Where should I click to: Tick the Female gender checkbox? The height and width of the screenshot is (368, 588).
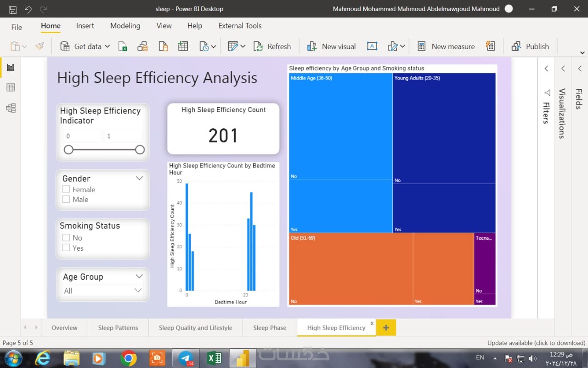point(66,190)
